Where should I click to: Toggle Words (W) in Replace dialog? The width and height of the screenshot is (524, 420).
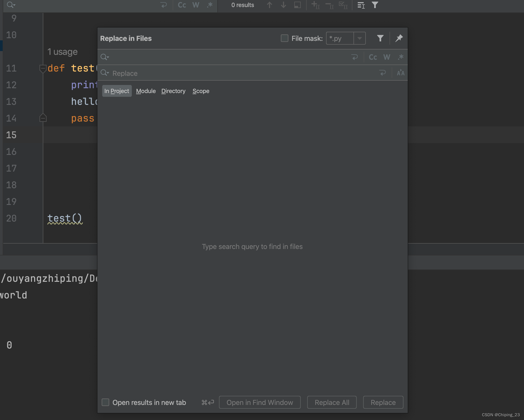pos(387,57)
